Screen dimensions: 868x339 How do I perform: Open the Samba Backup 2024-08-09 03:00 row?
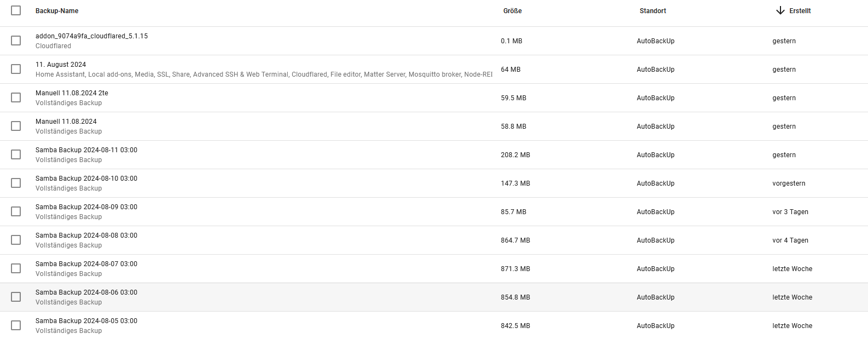434,212
